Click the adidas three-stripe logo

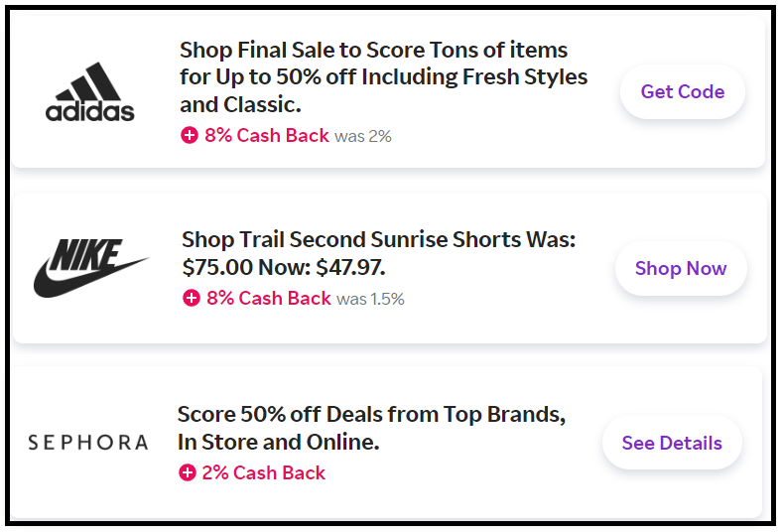(89, 92)
